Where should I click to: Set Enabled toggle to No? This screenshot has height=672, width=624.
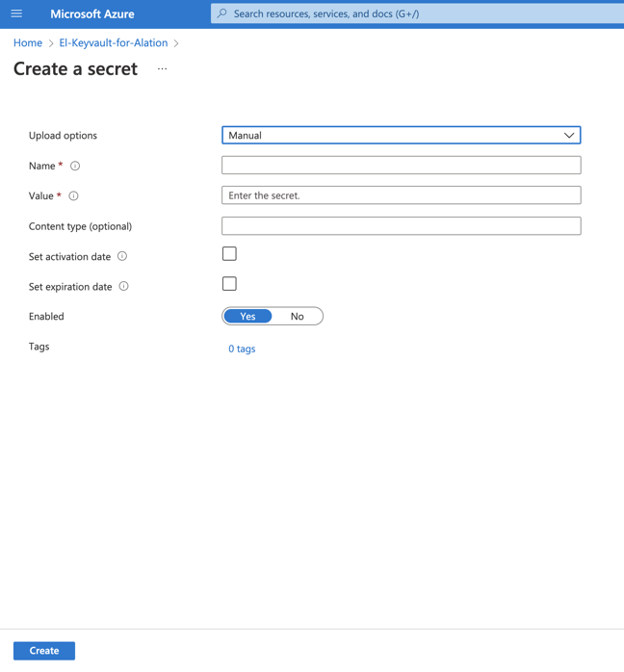(297, 317)
